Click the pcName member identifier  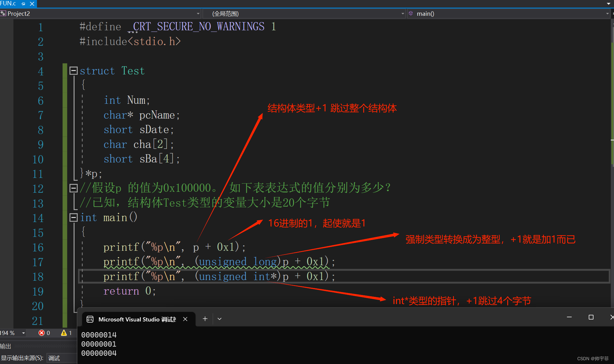click(157, 115)
